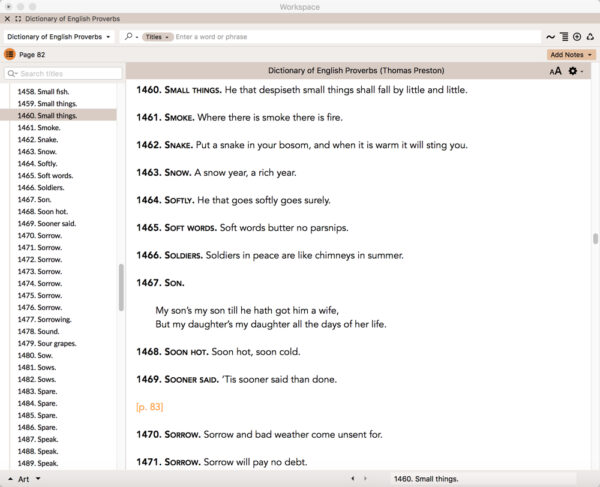Screen dimensions: 600x487
Task: Select '1467. Son.' in the titles list
Action: (x=34, y=199)
